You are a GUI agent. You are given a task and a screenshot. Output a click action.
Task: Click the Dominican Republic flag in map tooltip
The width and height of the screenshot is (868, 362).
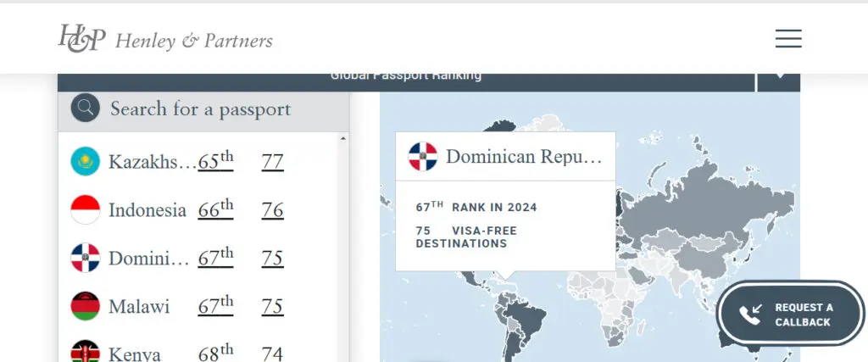coord(423,156)
